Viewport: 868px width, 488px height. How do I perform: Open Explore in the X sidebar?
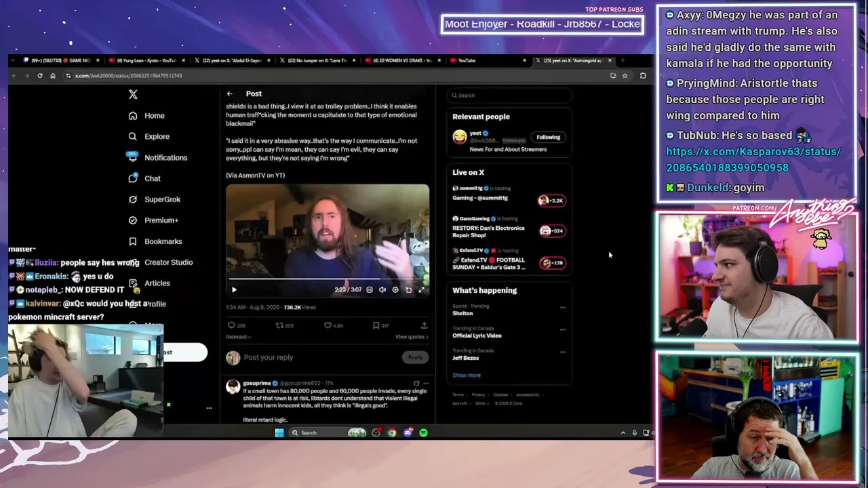(149, 137)
